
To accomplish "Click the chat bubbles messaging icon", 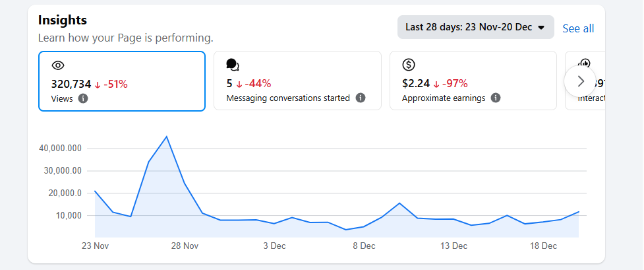I will (232, 65).
